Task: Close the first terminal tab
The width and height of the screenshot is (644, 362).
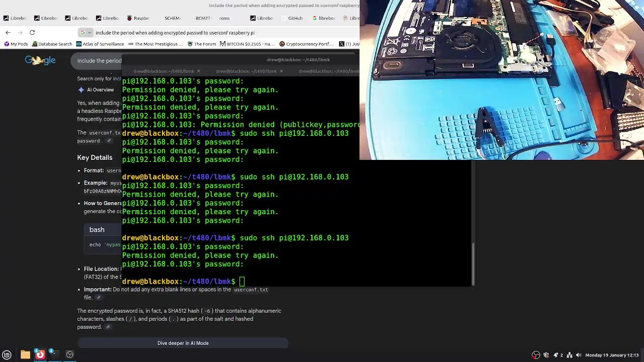Action: tap(198, 71)
